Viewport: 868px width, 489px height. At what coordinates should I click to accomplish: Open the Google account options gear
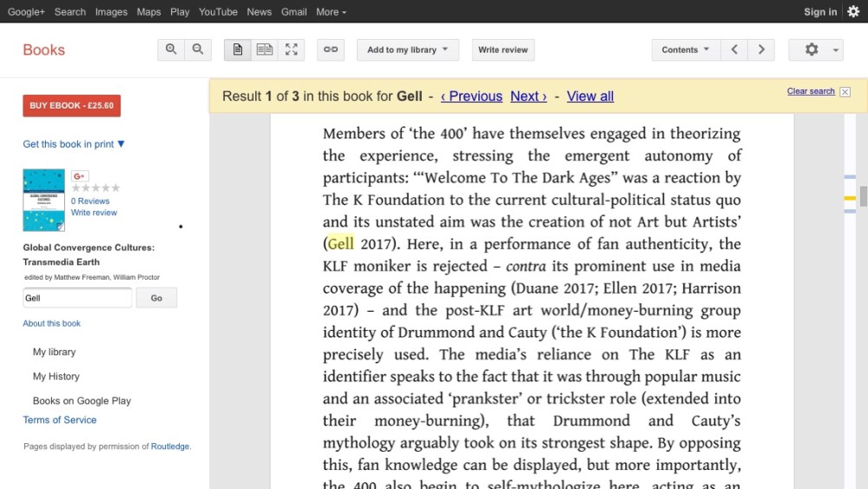(853, 11)
